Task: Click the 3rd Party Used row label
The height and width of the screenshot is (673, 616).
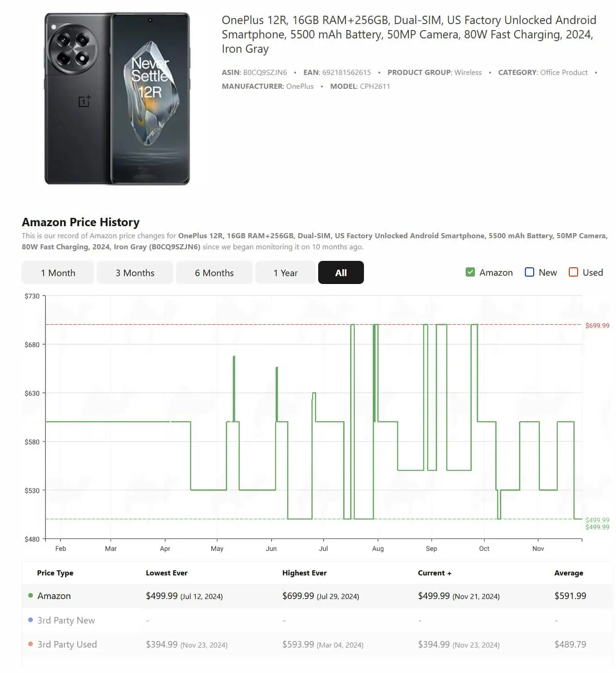Action: (67, 644)
